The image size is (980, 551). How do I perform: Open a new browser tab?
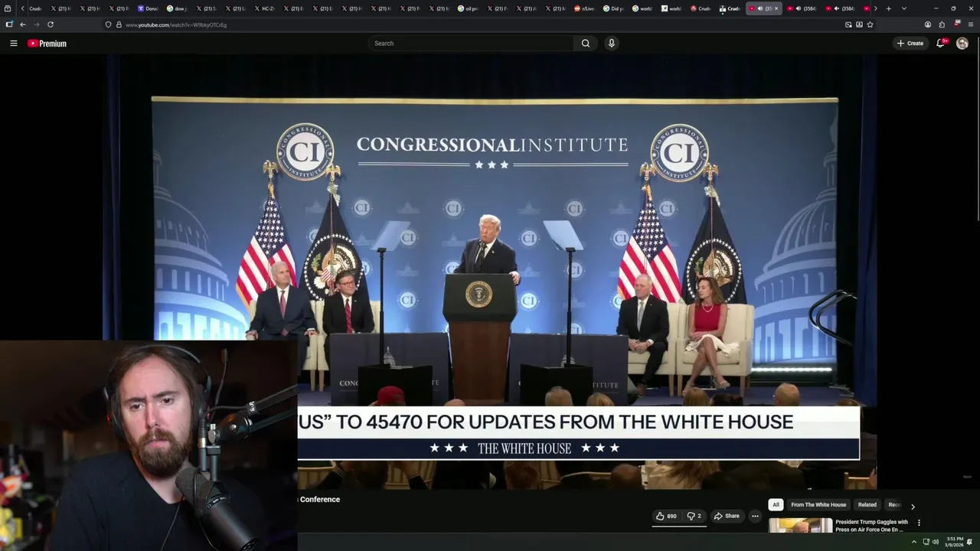888,8
